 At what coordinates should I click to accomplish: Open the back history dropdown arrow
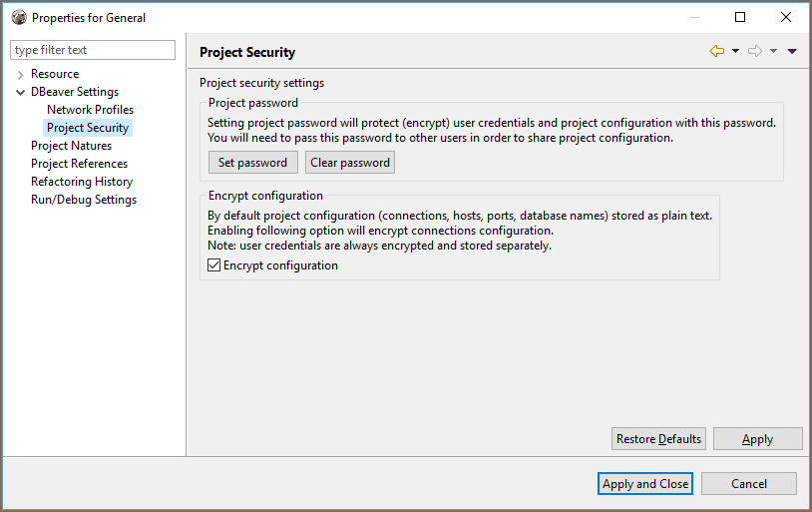tap(735, 51)
